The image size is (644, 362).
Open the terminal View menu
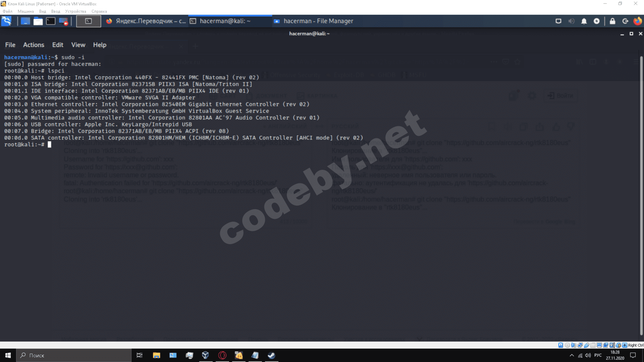[78, 45]
